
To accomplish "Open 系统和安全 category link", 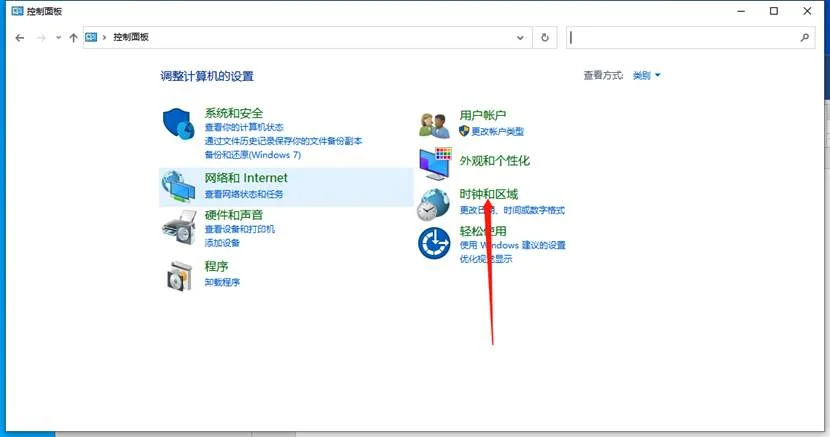I will click(x=233, y=113).
